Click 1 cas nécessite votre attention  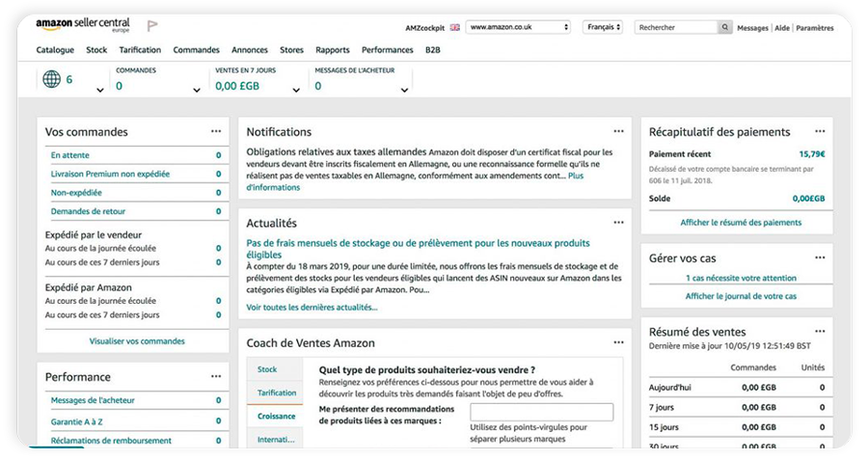tap(741, 278)
